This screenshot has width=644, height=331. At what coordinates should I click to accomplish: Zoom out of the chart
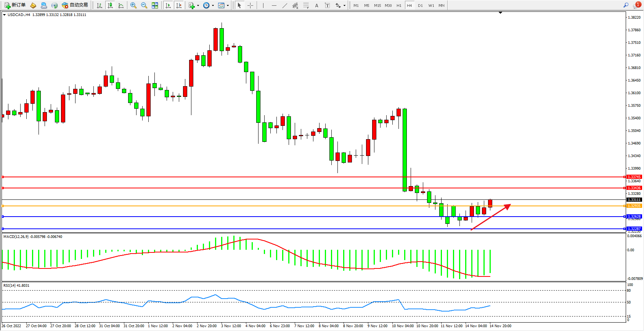(144, 5)
